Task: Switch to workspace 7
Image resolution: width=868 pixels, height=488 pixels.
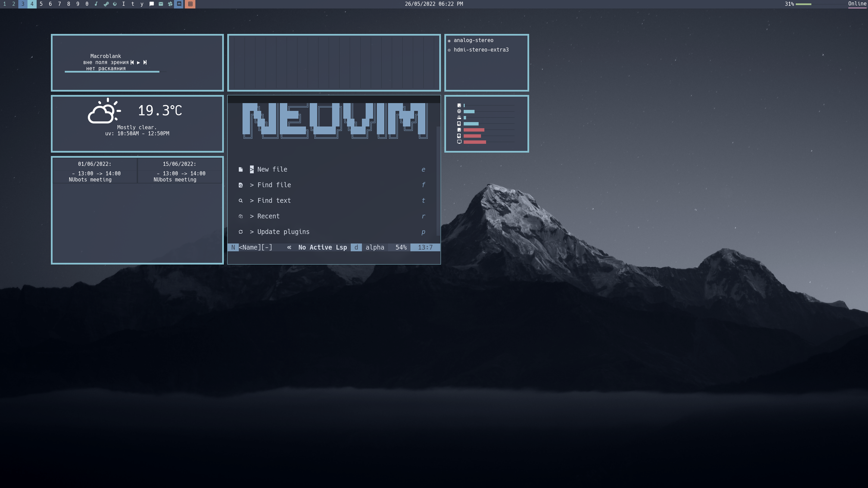Action: pos(59,4)
